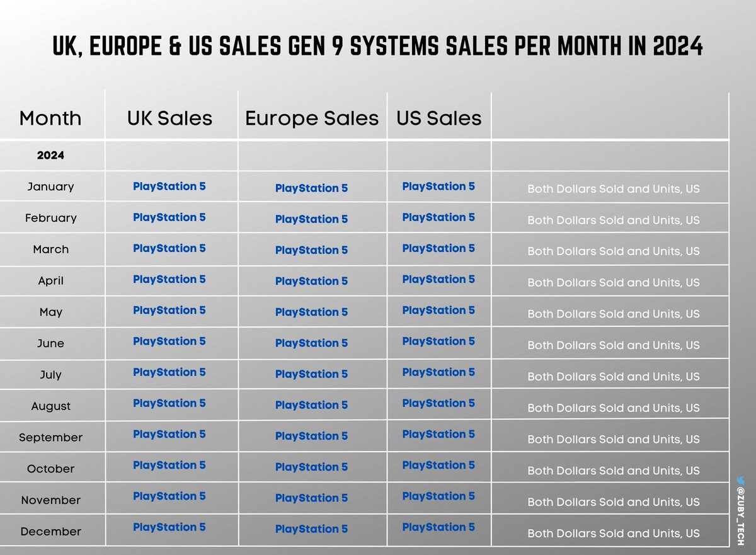Click the 2024 year row label
The width and height of the screenshot is (756, 555).
50,155
